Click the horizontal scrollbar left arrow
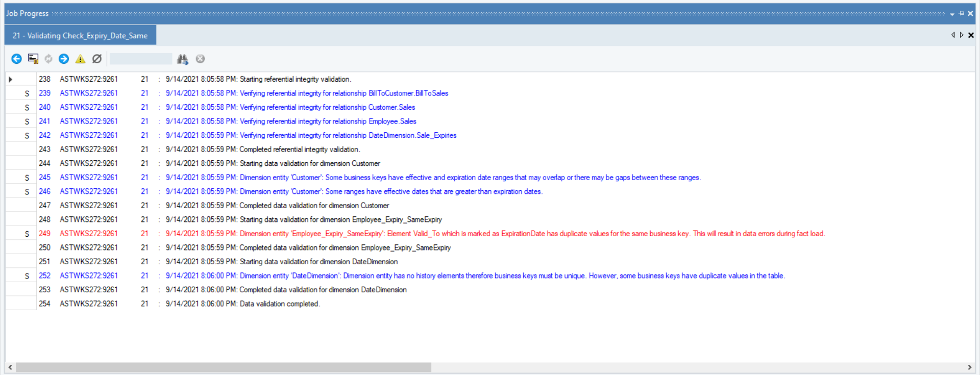Screen dimensions: 980x375 pos(10,367)
